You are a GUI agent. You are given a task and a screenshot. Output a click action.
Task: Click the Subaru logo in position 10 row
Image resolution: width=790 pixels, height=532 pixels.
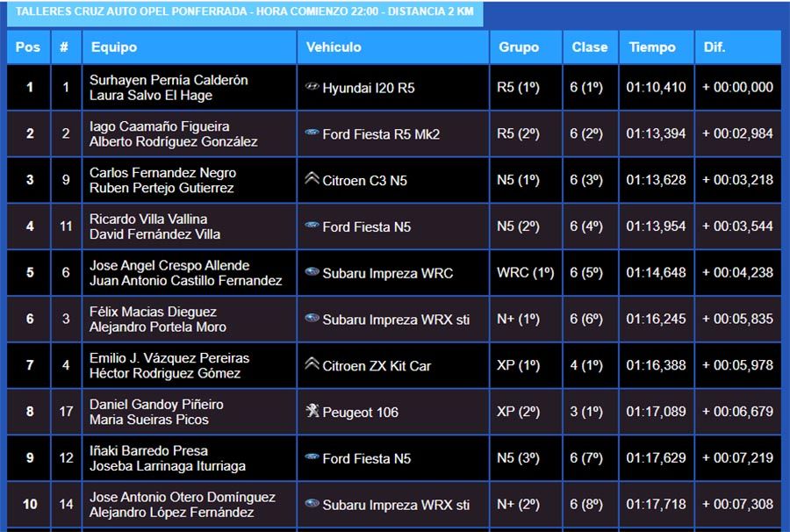point(312,504)
